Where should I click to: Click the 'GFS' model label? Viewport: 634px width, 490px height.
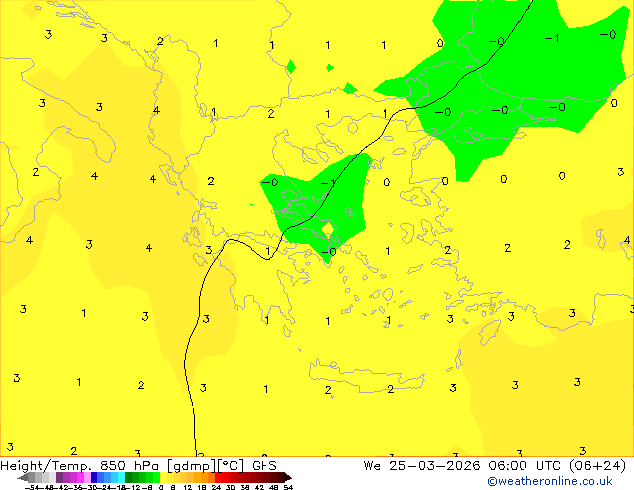(x=264, y=466)
